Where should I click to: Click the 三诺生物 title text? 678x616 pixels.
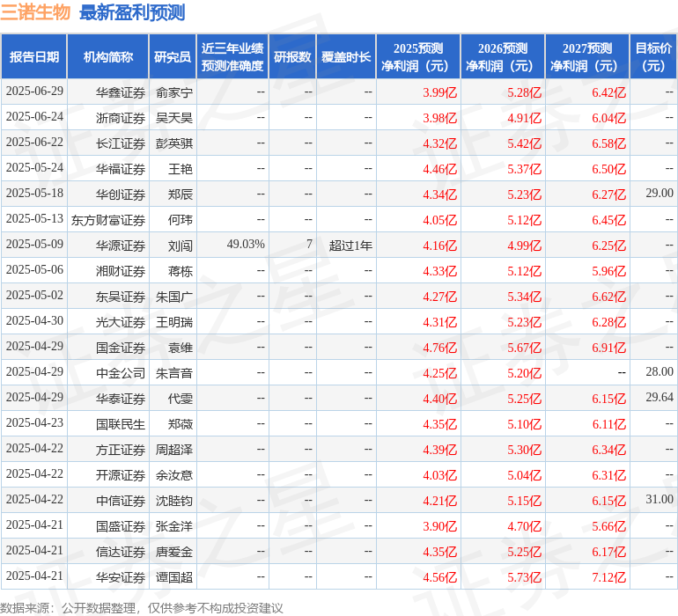[x=36, y=13]
